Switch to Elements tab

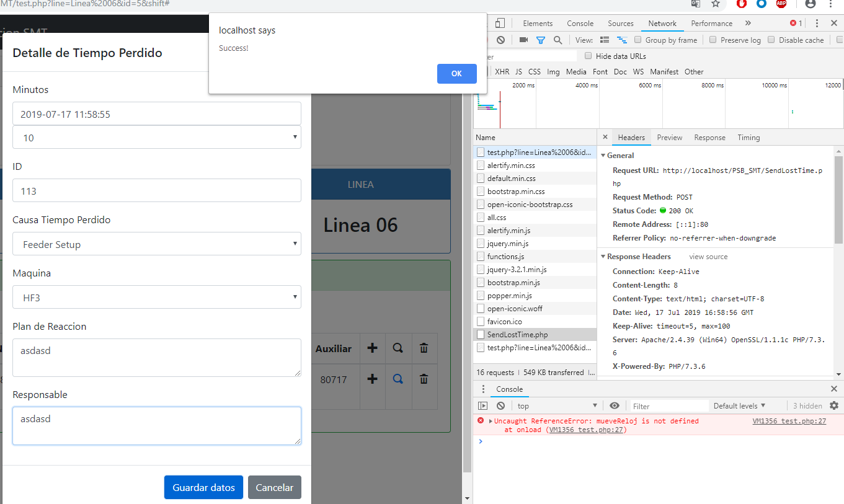[538, 24]
